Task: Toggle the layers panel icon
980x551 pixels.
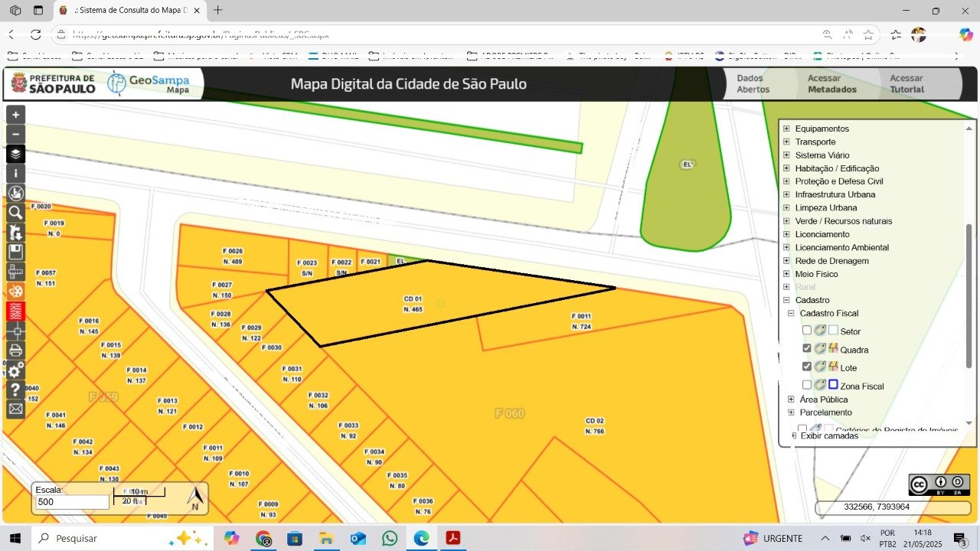Action: tap(15, 154)
